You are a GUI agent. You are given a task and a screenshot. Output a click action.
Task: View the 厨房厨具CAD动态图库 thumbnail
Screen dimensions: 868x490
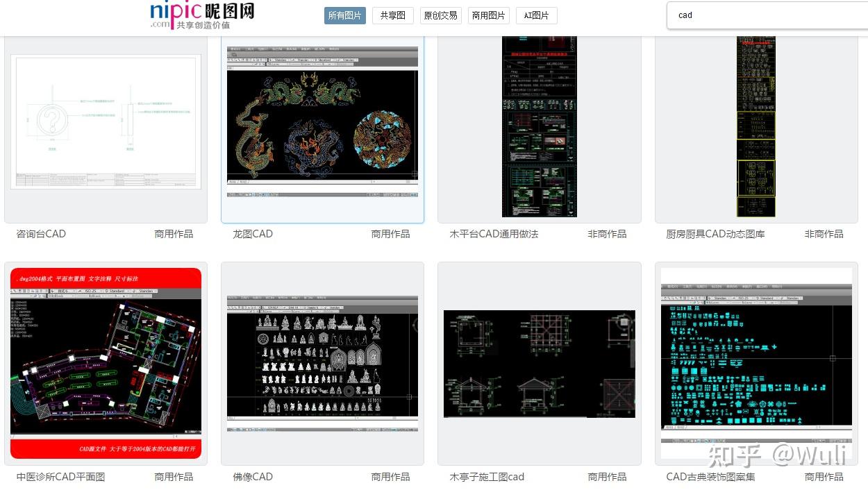756,126
